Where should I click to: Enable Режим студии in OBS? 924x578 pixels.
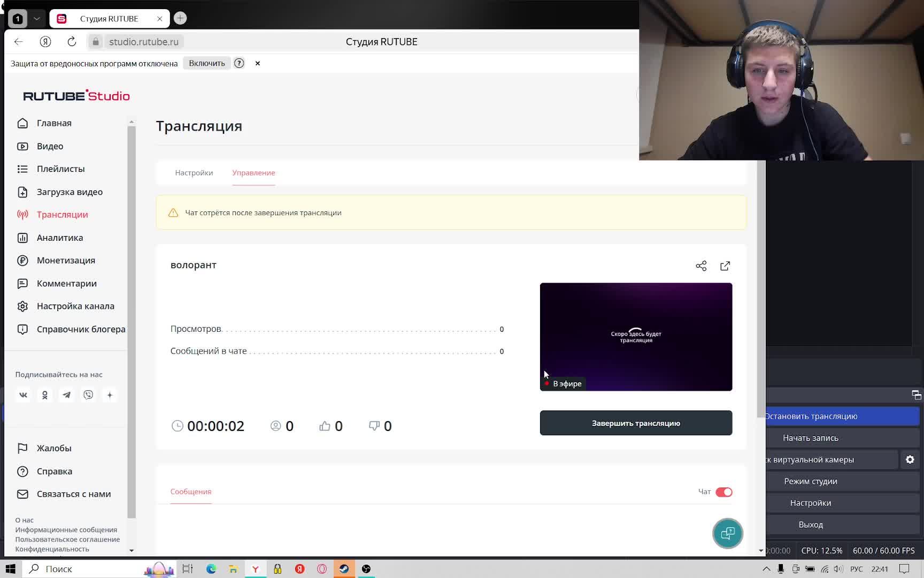pyautogui.click(x=842, y=481)
